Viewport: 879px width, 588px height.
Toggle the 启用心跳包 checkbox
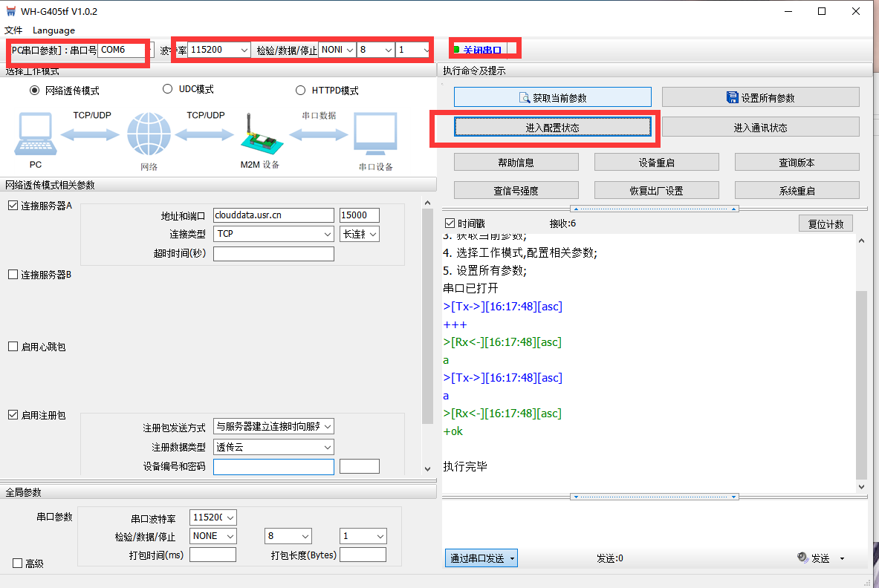click(x=13, y=347)
